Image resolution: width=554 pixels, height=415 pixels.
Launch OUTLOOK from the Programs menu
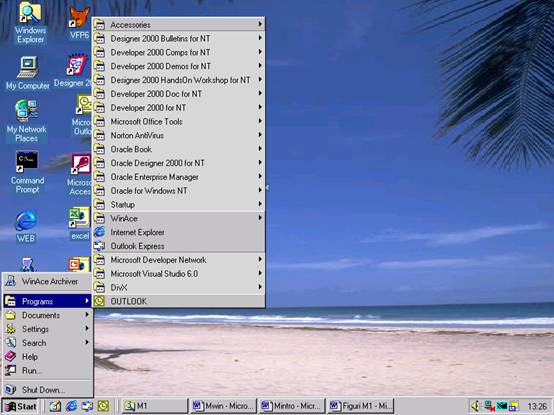178,301
